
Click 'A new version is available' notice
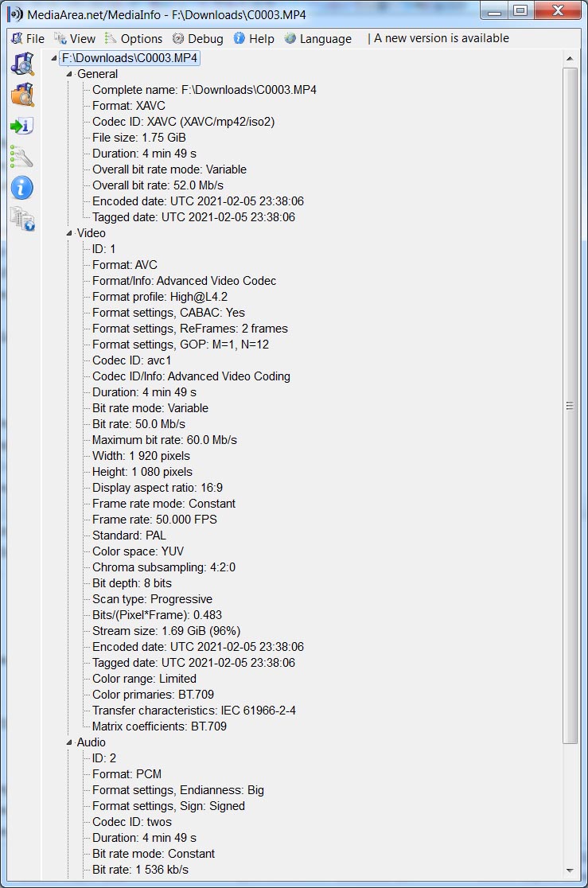pyautogui.click(x=442, y=38)
